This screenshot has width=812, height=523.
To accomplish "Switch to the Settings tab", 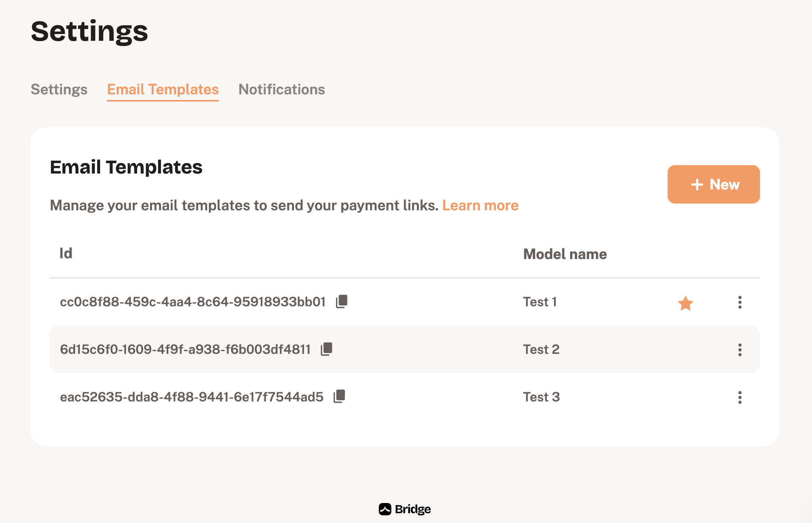I will [x=59, y=89].
